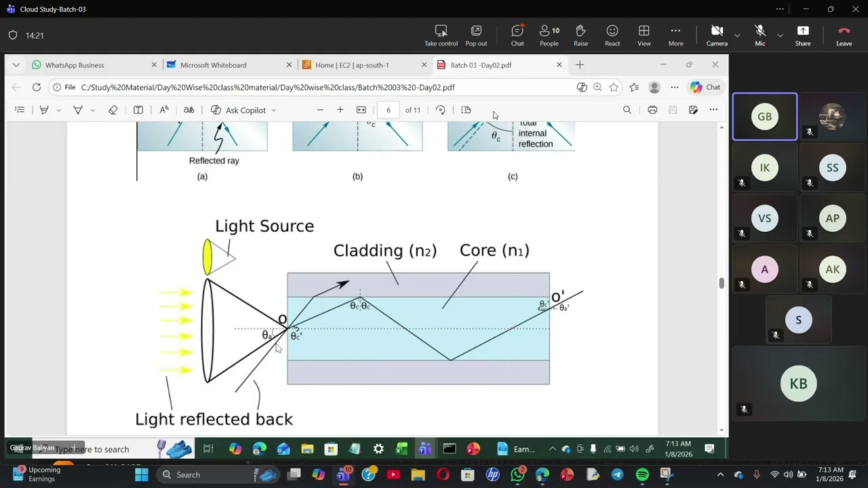This screenshot has width=868, height=488.
Task: Select Batch 03 -Day02.pdf tab
Action: point(500,65)
